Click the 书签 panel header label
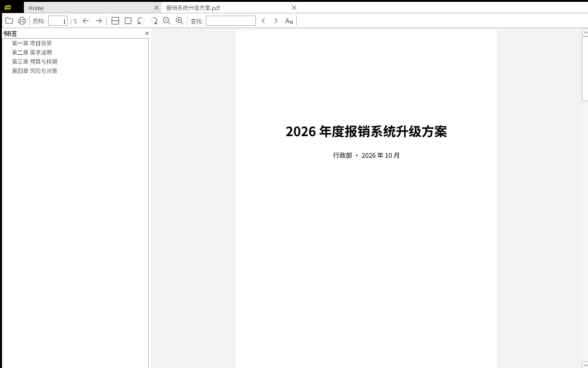 [x=10, y=34]
